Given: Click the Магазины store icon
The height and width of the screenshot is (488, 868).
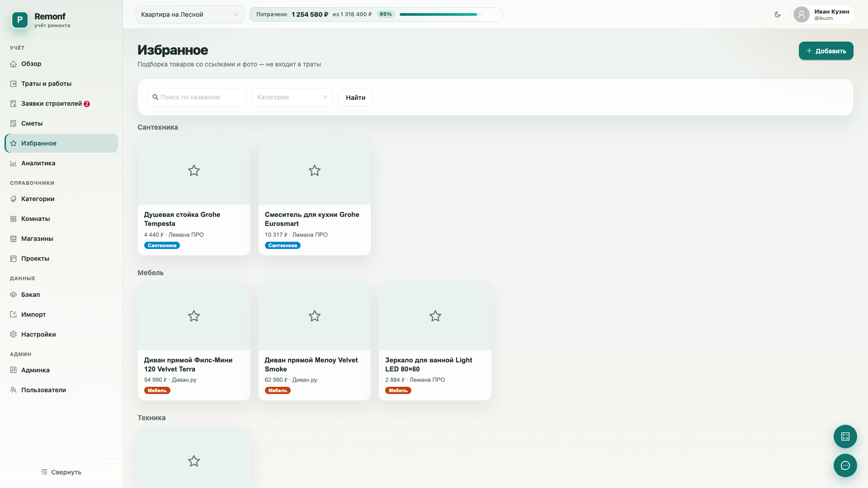Looking at the screenshot, I should [x=14, y=239].
